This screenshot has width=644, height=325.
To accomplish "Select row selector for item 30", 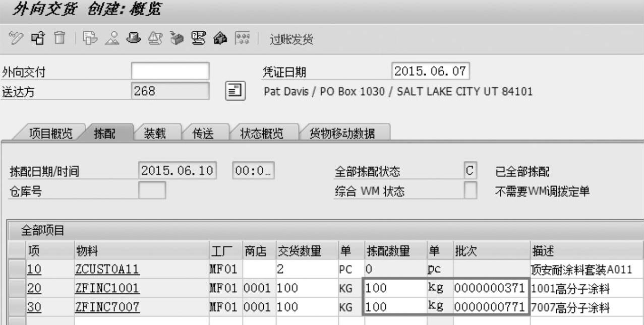I will 17,307.
